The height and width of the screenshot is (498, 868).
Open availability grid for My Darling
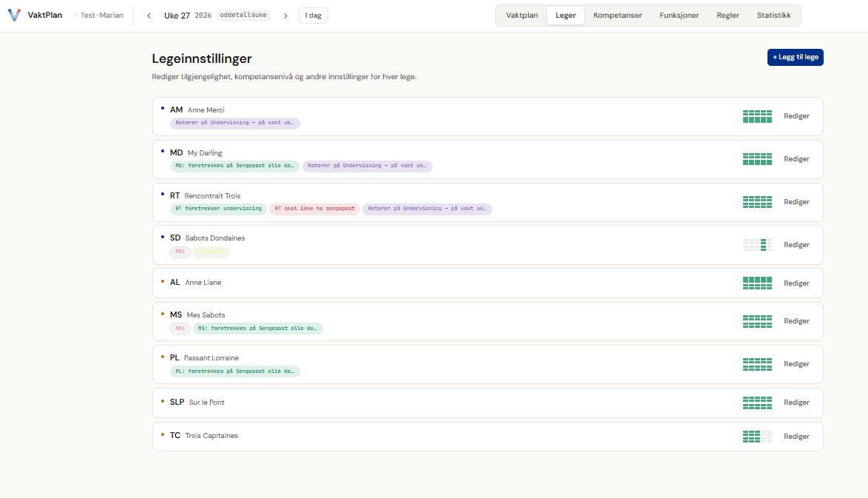[x=757, y=159]
